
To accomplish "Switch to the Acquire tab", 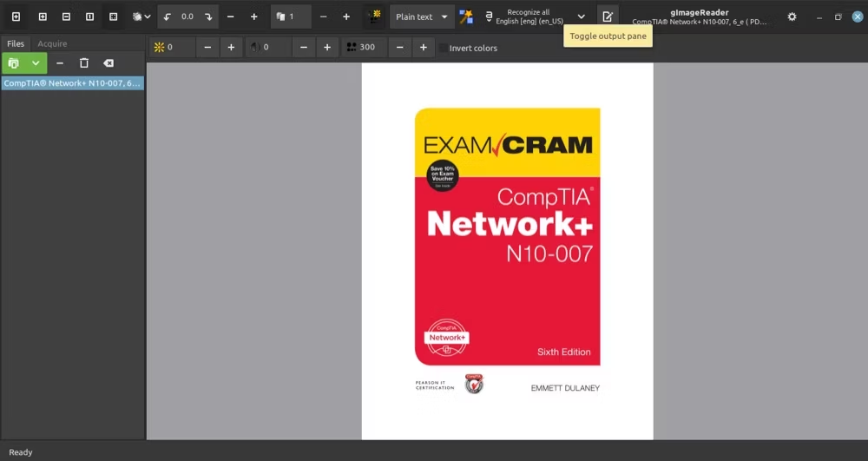I will pyautogui.click(x=52, y=43).
